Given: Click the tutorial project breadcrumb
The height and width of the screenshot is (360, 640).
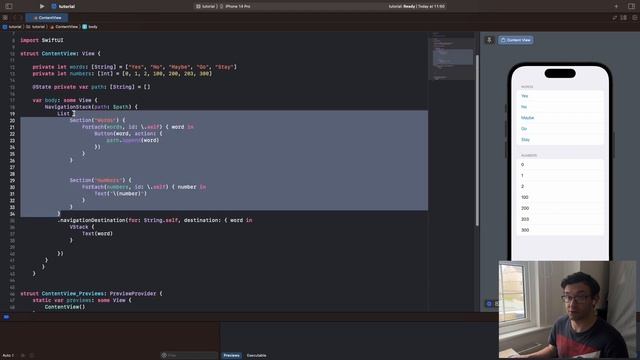Looking at the screenshot, I should click(12, 27).
